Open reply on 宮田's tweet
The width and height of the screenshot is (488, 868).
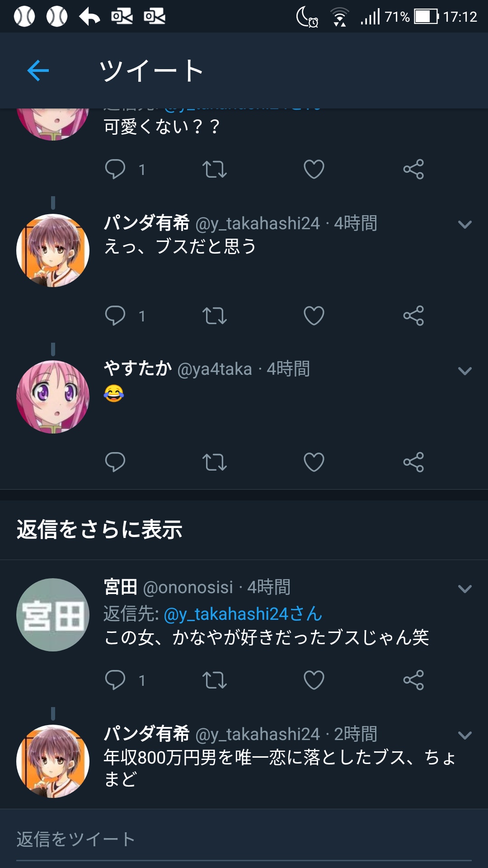coord(115,680)
